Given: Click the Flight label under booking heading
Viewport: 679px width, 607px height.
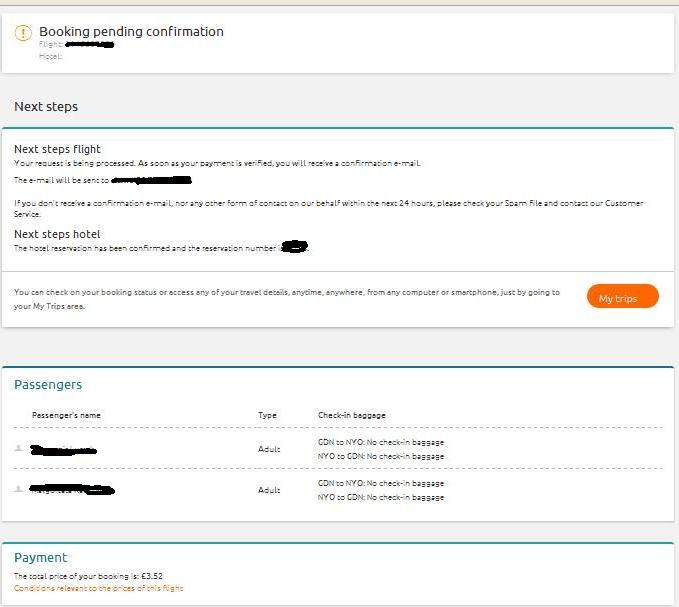Looking at the screenshot, I should [x=51, y=44].
